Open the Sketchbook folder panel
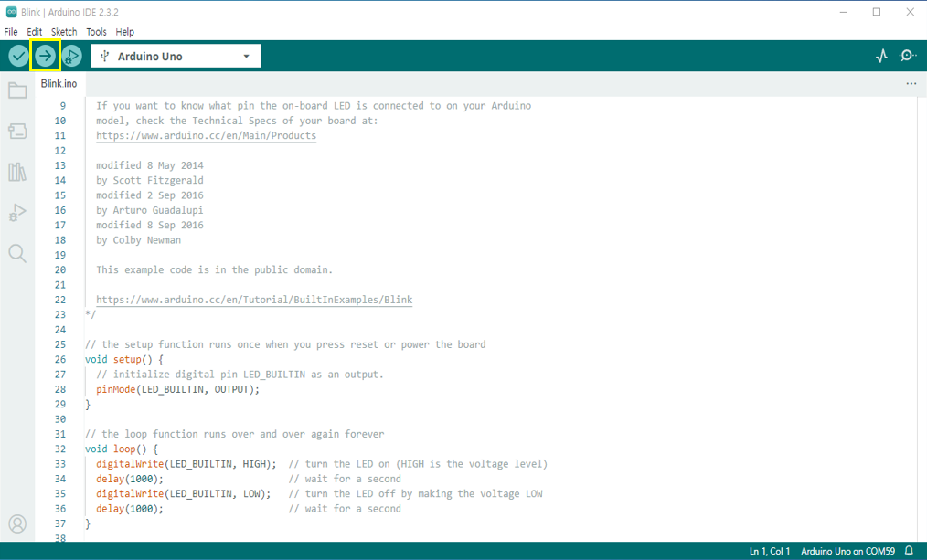The image size is (927, 560). coord(17,90)
